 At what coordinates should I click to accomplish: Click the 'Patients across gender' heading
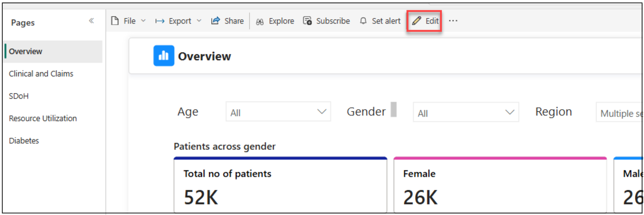(x=224, y=146)
